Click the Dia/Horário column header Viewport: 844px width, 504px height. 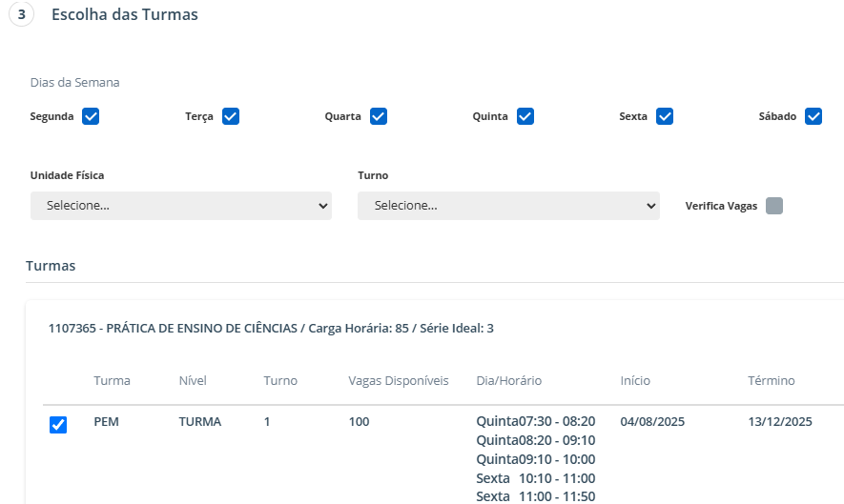508,381
